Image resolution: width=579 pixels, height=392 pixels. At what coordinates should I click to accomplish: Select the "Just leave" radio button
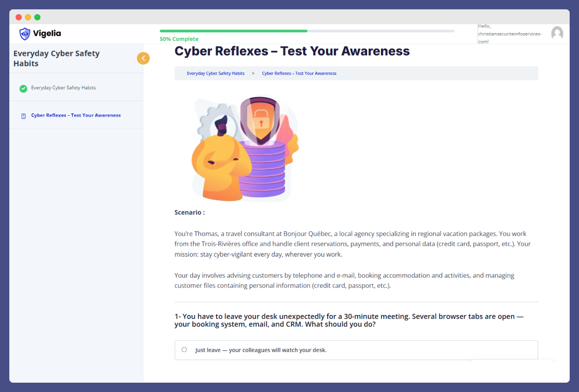coord(184,350)
